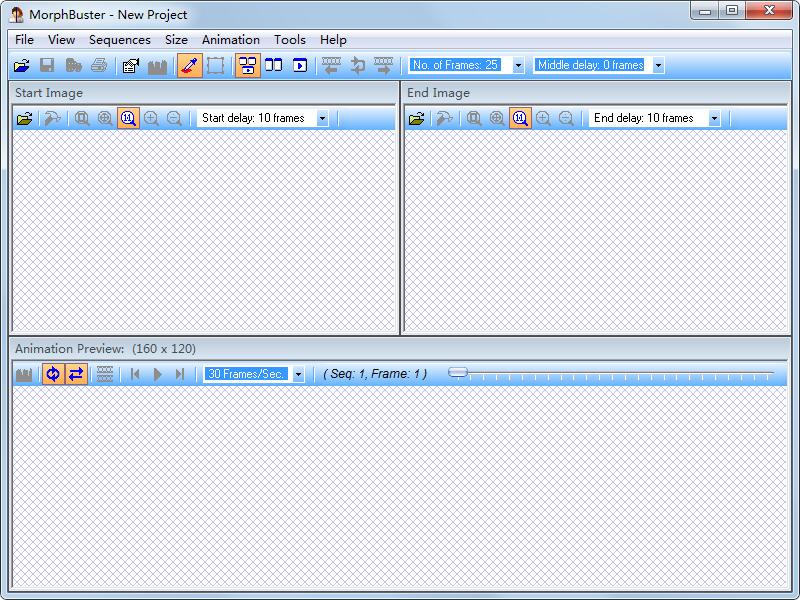Expand the End delay dropdown
This screenshot has height=600, width=800.
coord(714,118)
